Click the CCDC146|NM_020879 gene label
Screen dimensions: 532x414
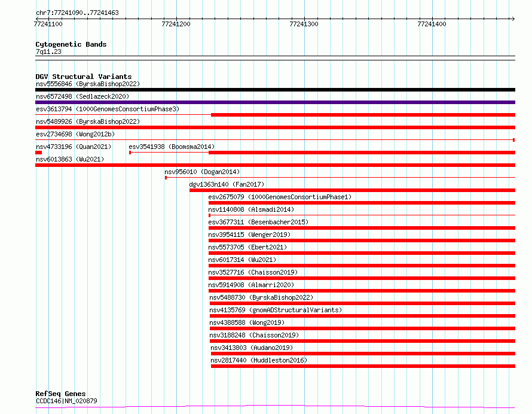tap(66, 401)
